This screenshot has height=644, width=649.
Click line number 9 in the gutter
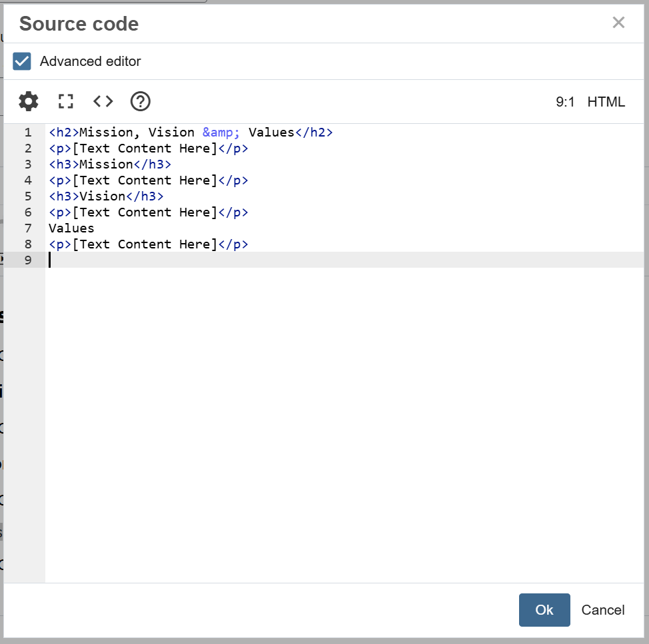[28, 260]
